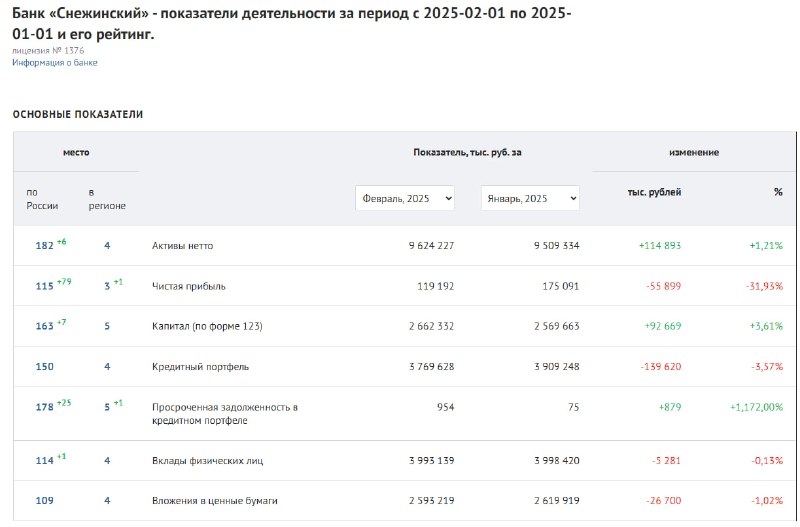Select Просроченная задолженность в кредитном портфеле label
This screenshot has height=527, width=800.
pyautogui.click(x=225, y=414)
